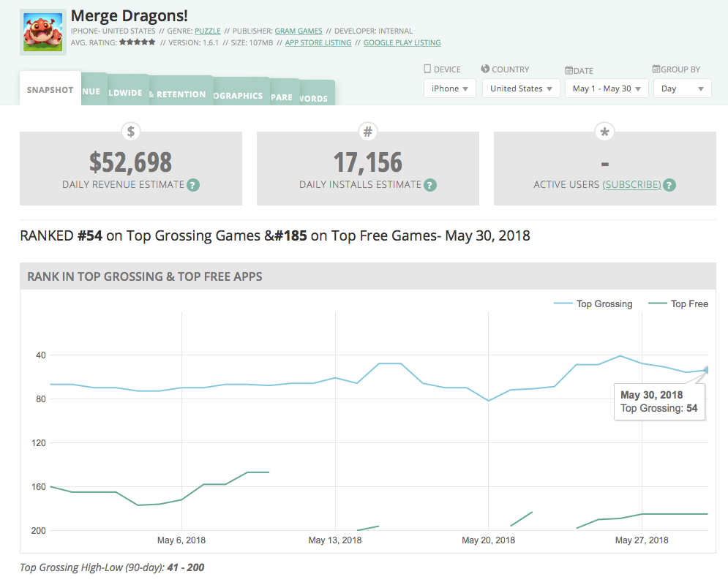The height and width of the screenshot is (585, 728).
Task: Click the dollar sign revenue icon
Action: (x=131, y=132)
